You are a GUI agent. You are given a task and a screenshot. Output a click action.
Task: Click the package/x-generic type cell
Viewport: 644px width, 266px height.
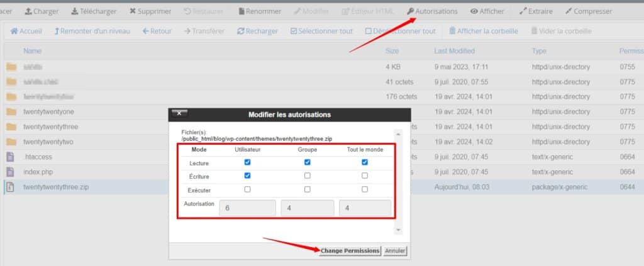coord(559,187)
